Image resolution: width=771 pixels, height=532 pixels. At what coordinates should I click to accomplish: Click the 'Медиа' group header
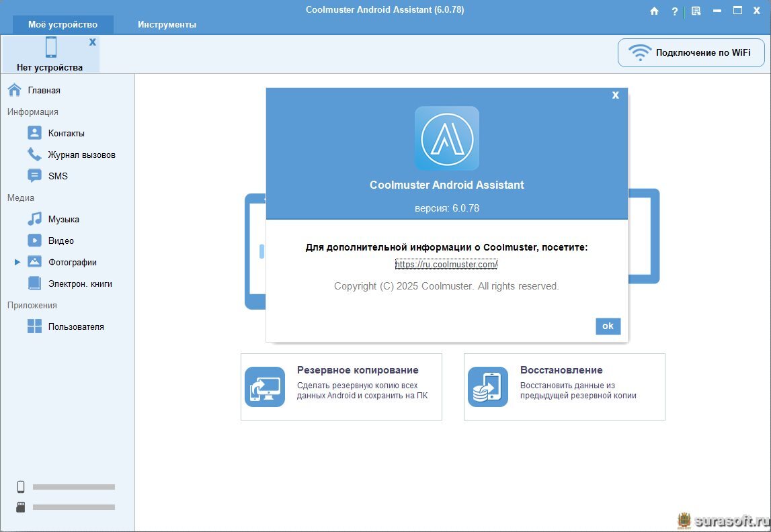(21, 198)
